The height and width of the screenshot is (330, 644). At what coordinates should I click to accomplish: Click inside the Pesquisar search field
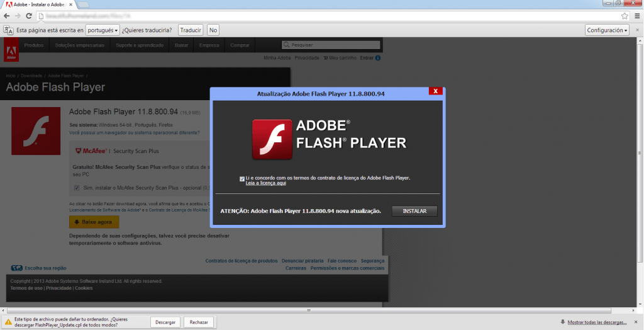331,45
